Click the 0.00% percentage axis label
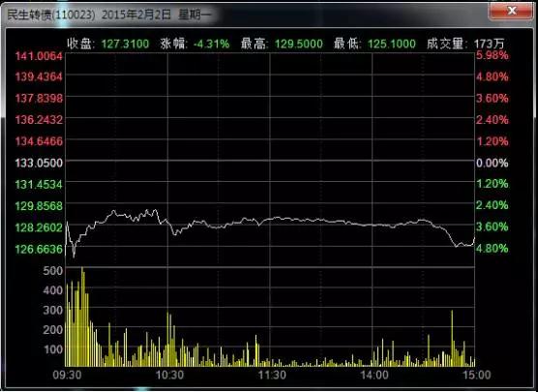This screenshot has width=538, height=392. (492, 163)
